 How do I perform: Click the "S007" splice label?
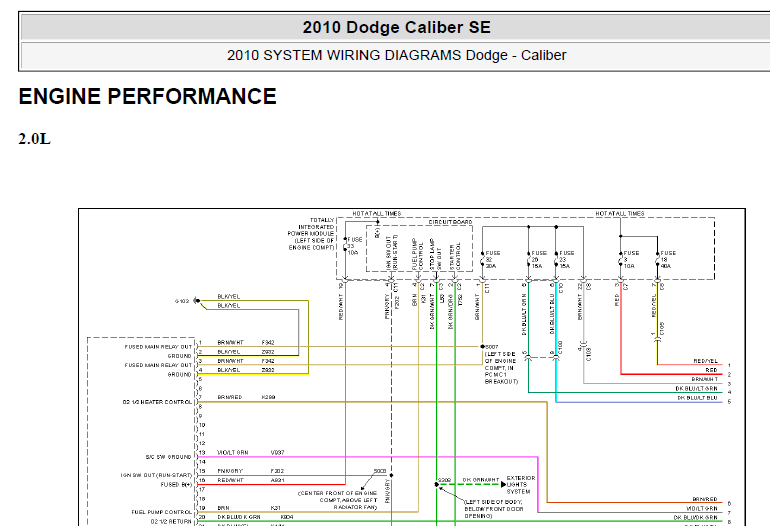pos(492,347)
